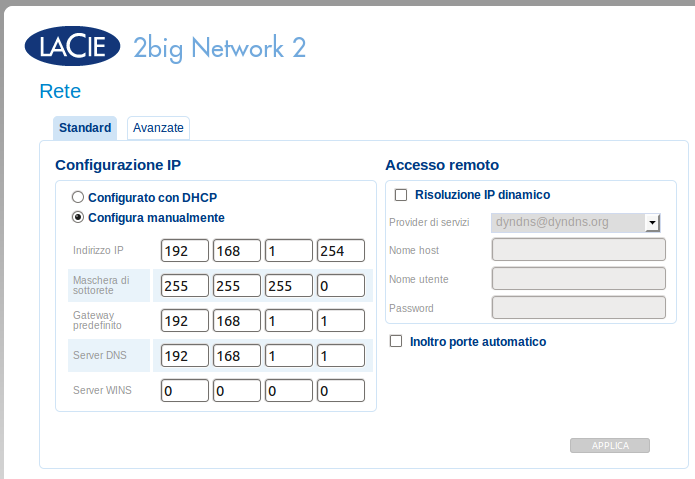Click the Maschera di sottorete label
695x479 pixels.
click(101, 285)
